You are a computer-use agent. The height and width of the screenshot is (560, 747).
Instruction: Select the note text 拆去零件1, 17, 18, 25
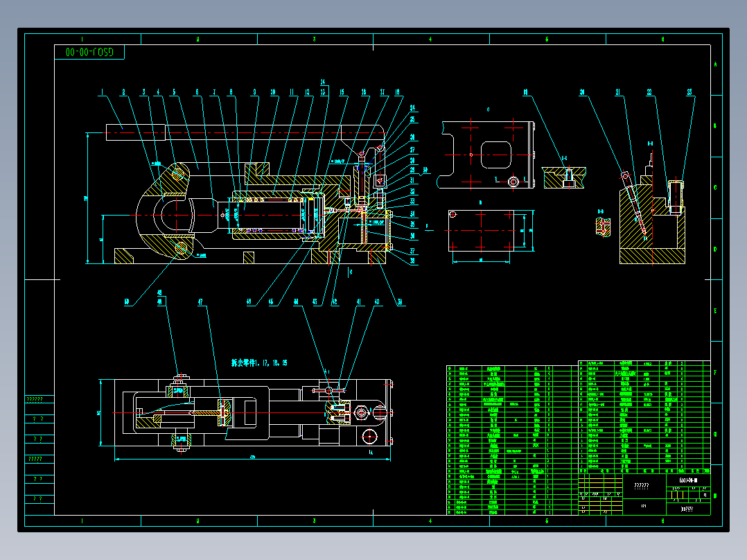[259, 362]
